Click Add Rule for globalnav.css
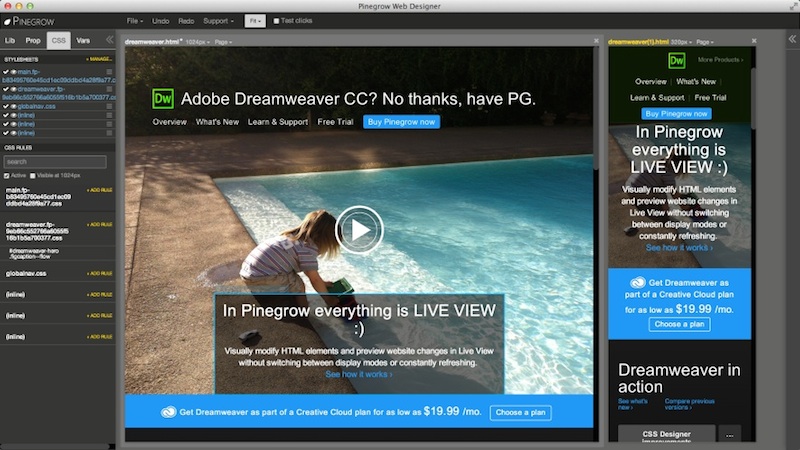The width and height of the screenshot is (800, 450). (x=99, y=273)
